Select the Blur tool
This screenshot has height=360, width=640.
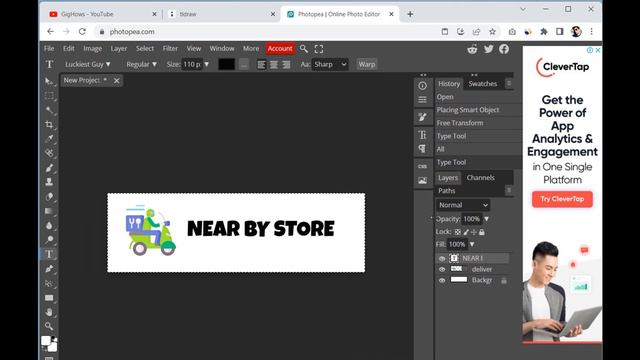coord(49,225)
